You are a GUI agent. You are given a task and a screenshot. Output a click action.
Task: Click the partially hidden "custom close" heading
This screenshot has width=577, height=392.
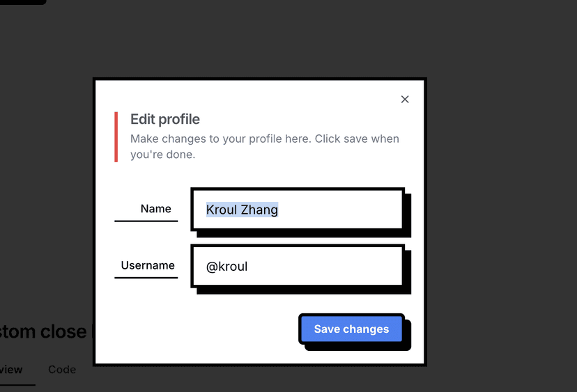coord(43,331)
